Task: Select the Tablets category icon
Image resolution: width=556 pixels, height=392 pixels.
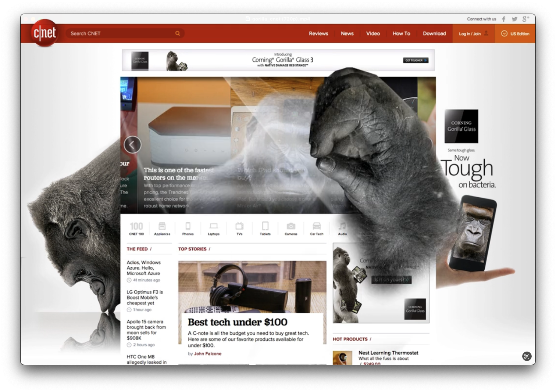Action: click(265, 228)
